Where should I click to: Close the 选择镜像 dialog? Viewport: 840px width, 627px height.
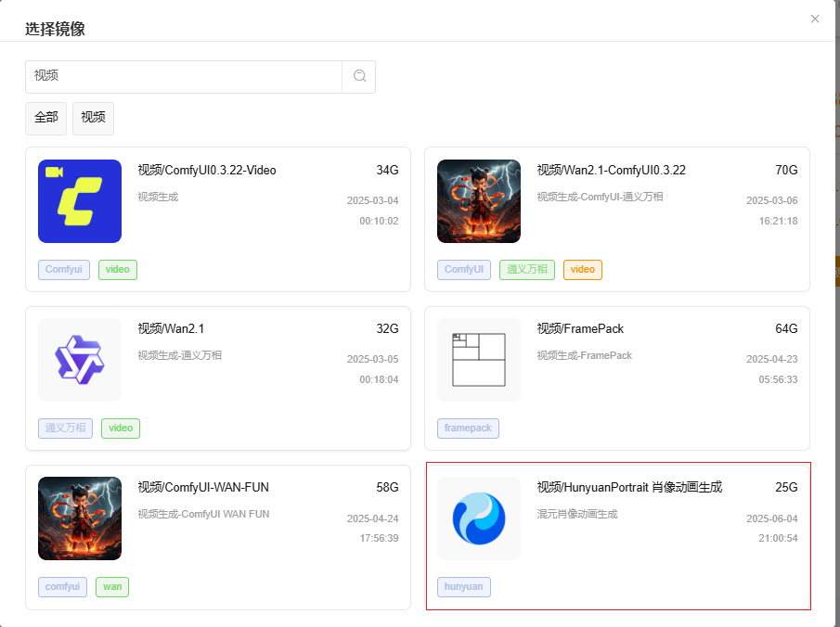click(815, 19)
